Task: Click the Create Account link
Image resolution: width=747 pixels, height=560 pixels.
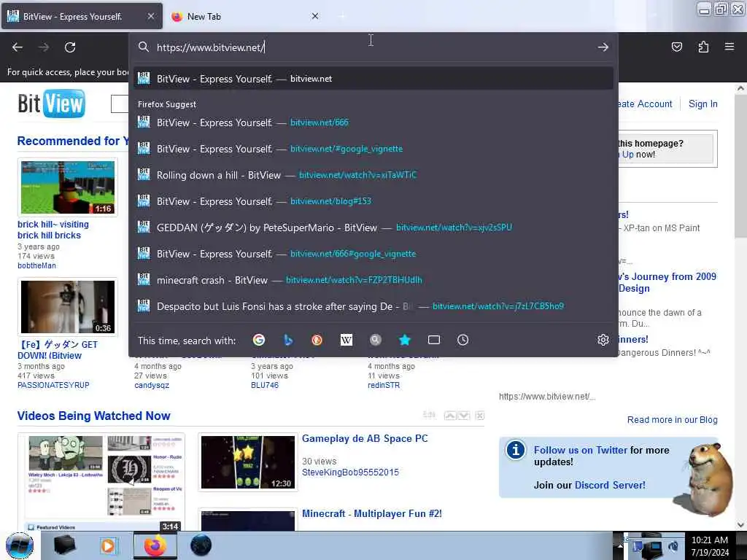Action: [645, 104]
